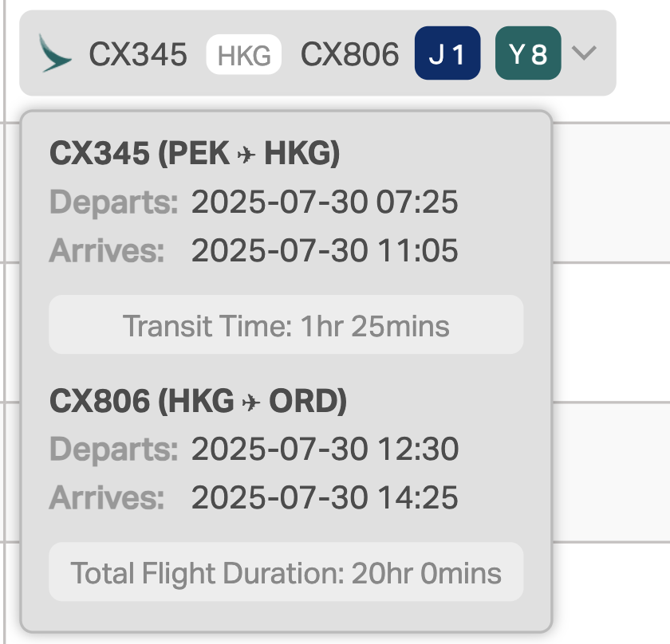The image size is (670, 644).
Task: Click the CX345 flight number in header
Action: tap(138, 54)
